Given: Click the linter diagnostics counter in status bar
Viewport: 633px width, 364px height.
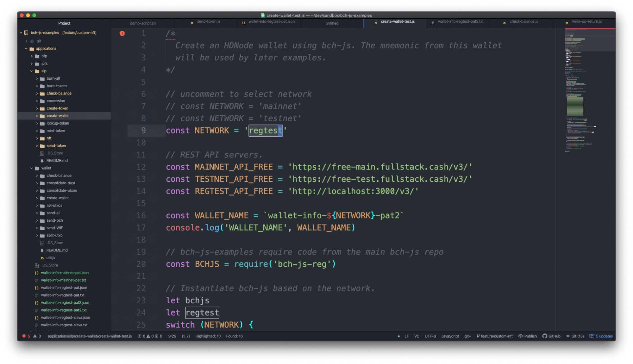Looking at the screenshot, I should 150,336.
